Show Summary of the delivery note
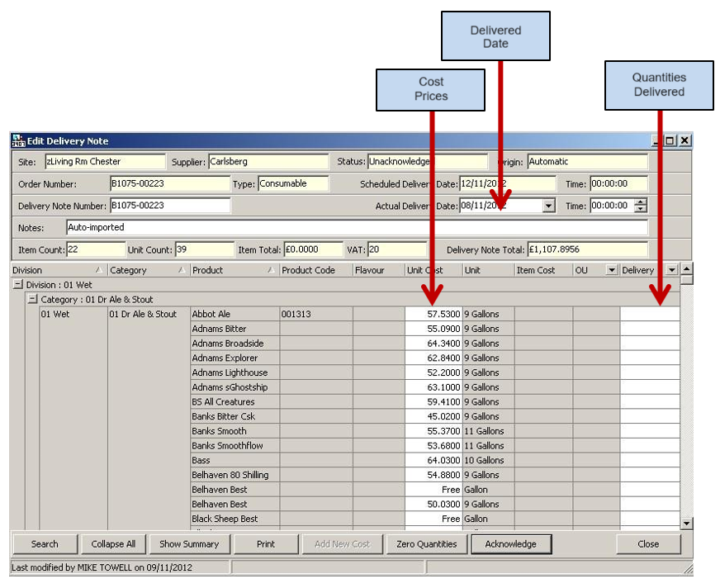Image resolution: width=720 pixels, height=588 pixels. pos(189,544)
